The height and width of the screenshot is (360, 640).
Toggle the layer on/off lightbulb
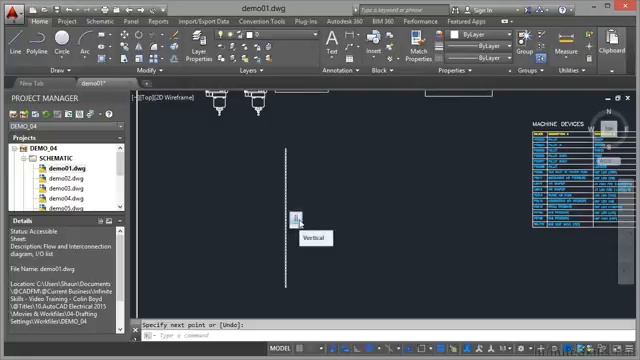point(221,35)
